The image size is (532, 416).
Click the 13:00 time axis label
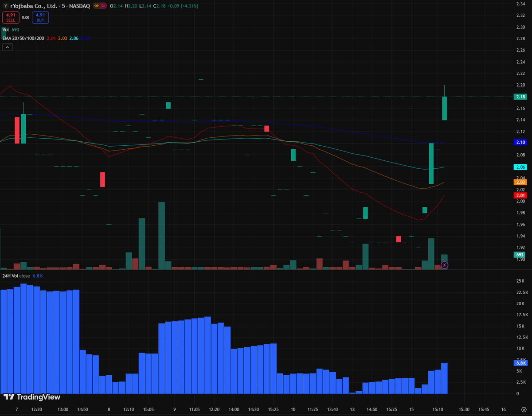coord(63,409)
